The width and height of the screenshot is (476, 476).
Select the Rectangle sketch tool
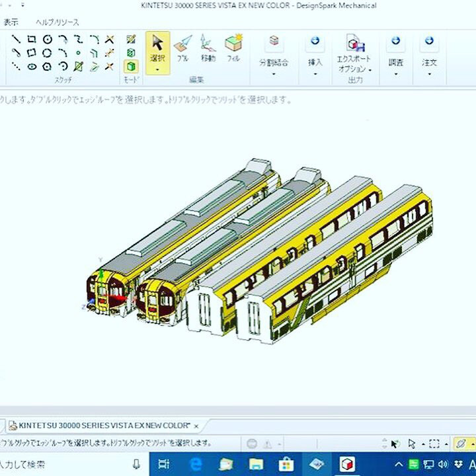pos(32,39)
